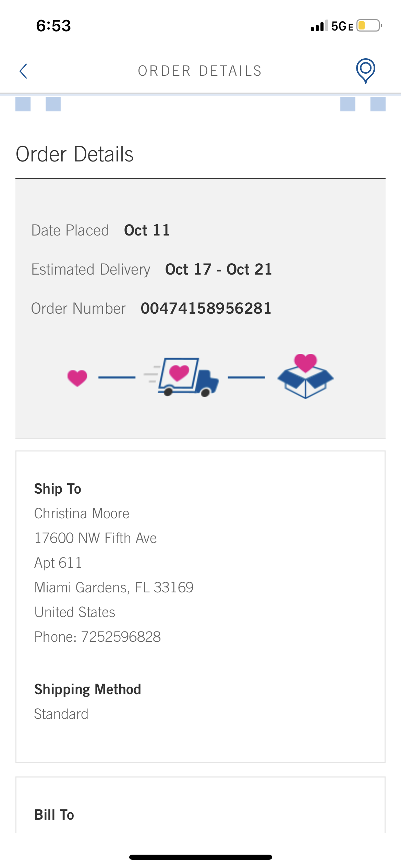Tap the estimated delivery Oct 17 - Oct 21
This screenshot has height=868, width=401.
coord(218,269)
